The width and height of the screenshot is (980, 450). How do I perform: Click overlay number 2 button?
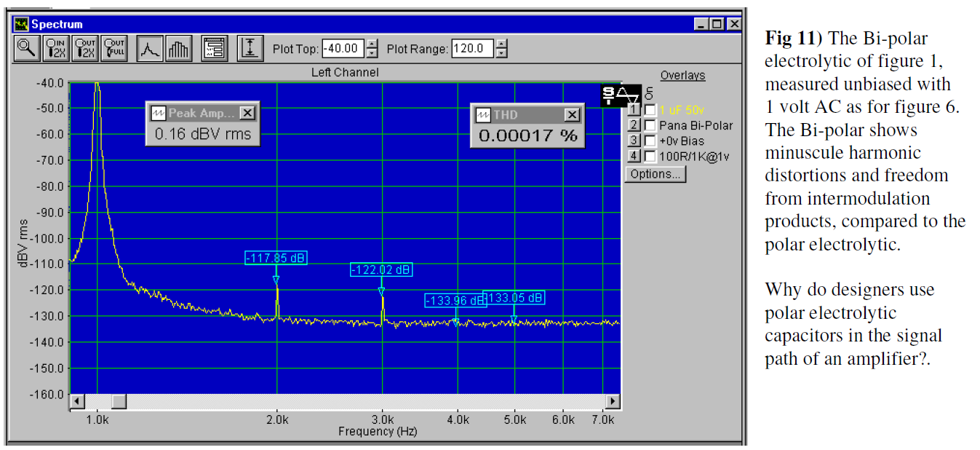point(634,125)
